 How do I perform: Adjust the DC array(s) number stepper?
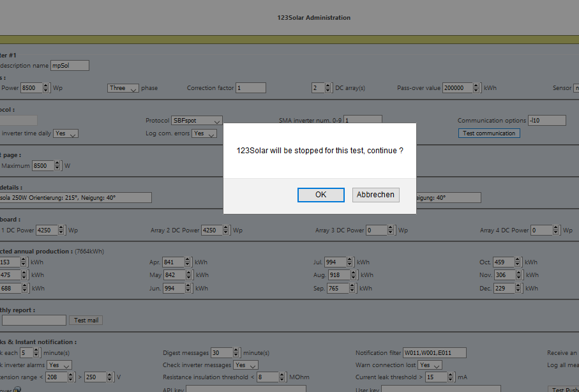[x=329, y=88]
